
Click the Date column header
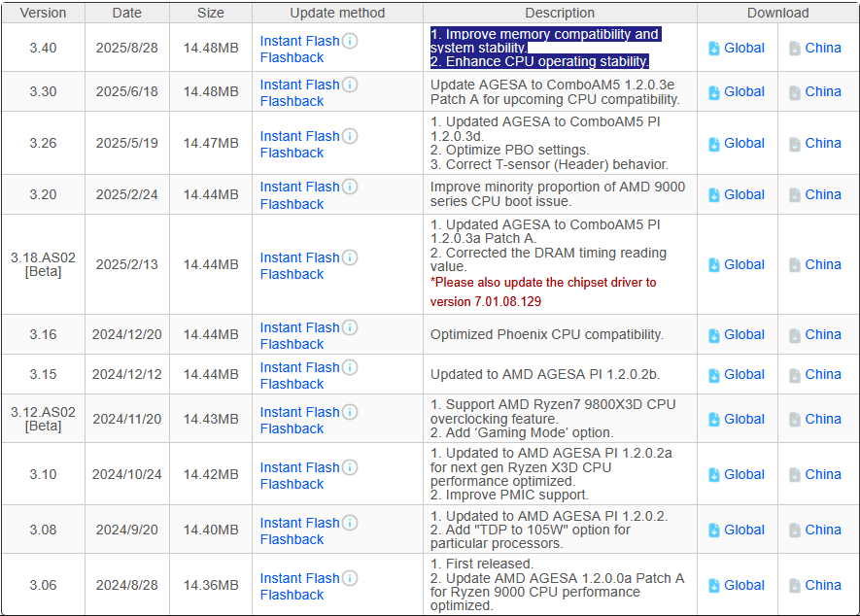[x=127, y=13]
